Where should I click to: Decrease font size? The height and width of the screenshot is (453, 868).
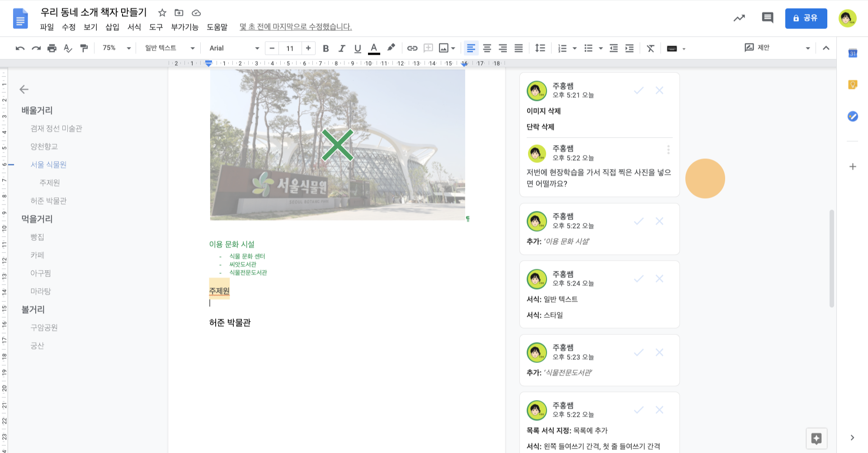point(272,48)
